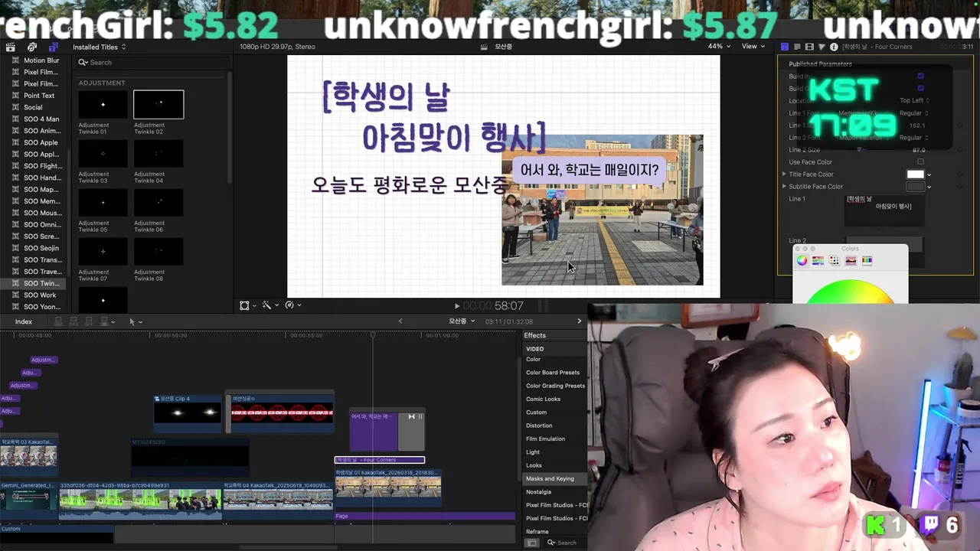This screenshot has height=551, width=980.
Task: Select the Color Board Presets effects category
Action: [553, 373]
